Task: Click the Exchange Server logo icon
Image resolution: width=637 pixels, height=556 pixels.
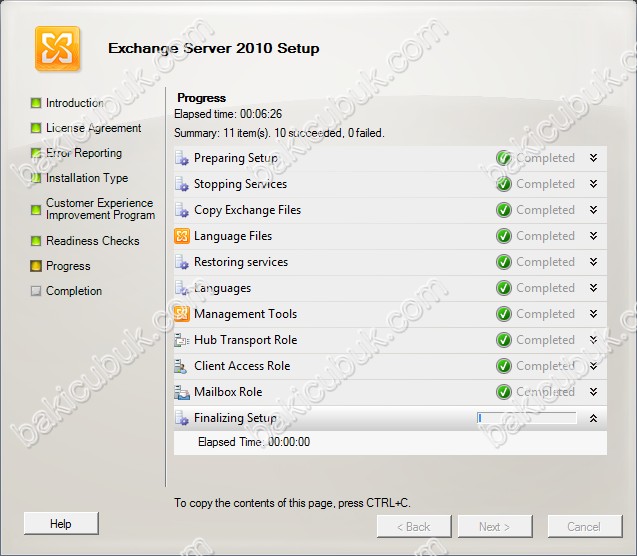Action: [x=57, y=48]
